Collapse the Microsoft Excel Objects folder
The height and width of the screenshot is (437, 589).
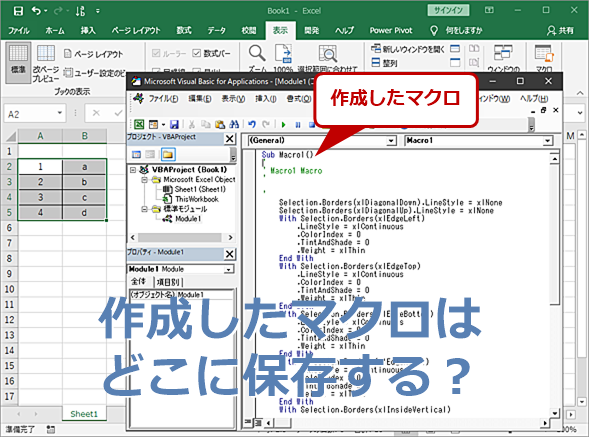tap(144, 180)
